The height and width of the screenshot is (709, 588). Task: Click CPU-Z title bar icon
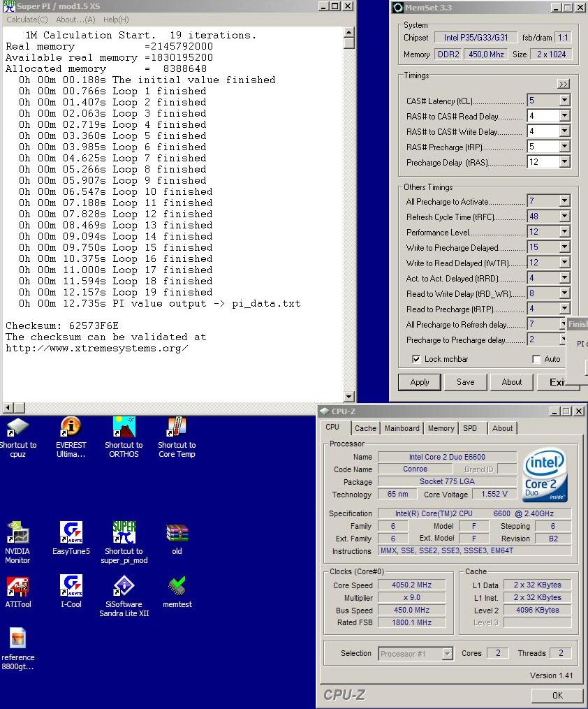coord(325,411)
